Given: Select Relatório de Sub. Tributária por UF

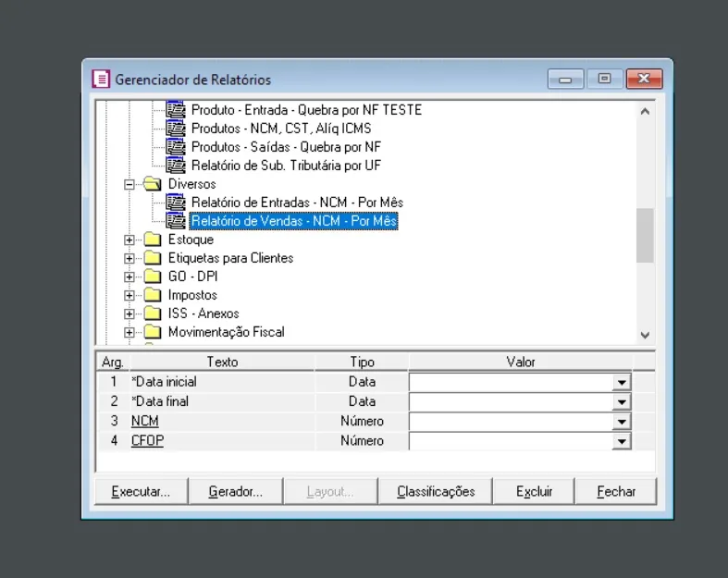Looking at the screenshot, I should tap(286, 166).
